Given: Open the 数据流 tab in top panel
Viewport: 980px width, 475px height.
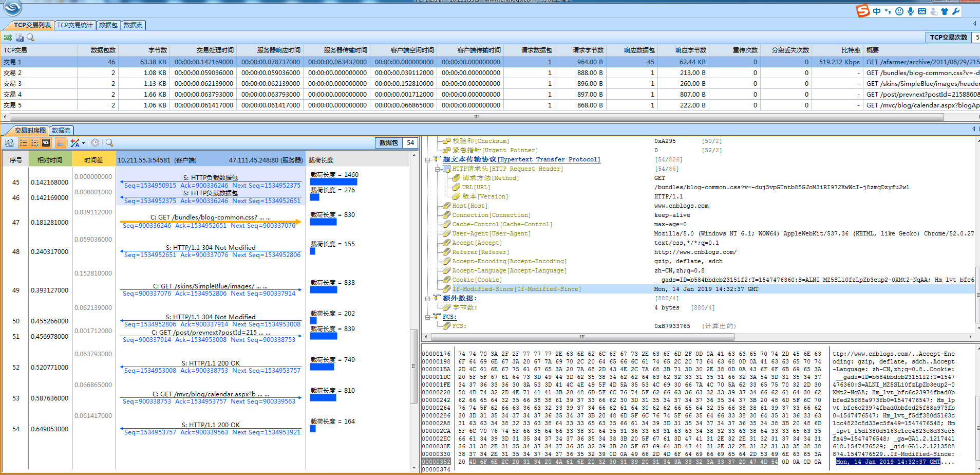Looking at the screenshot, I should coord(133,25).
